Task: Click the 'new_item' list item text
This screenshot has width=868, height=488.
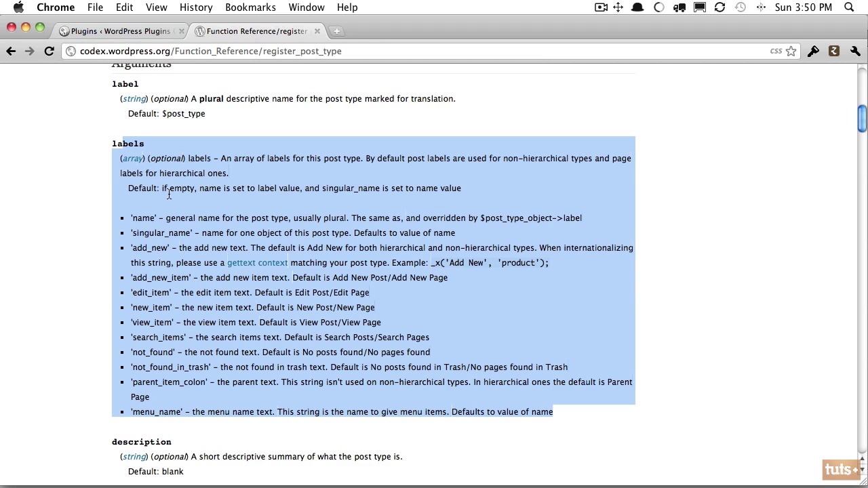Action: 253,307
